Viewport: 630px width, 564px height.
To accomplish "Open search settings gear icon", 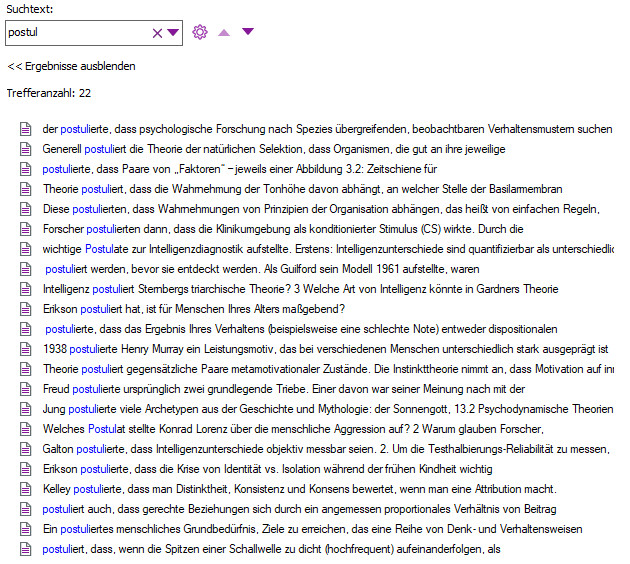I will coord(200,32).
